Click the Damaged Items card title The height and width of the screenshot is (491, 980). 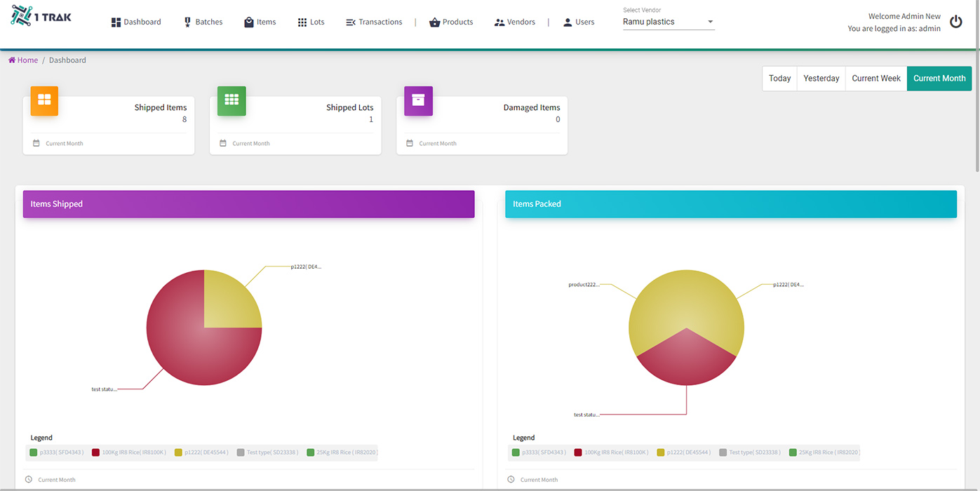(532, 107)
